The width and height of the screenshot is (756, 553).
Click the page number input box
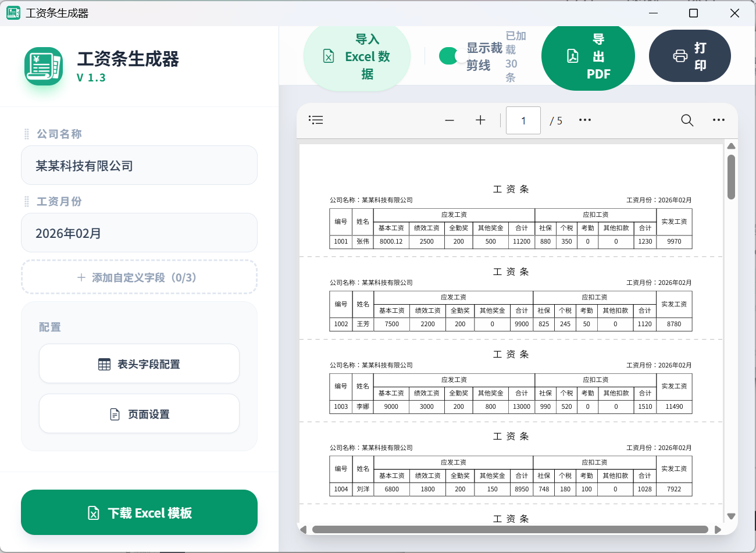pyautogui.click(x=523, y=120)
